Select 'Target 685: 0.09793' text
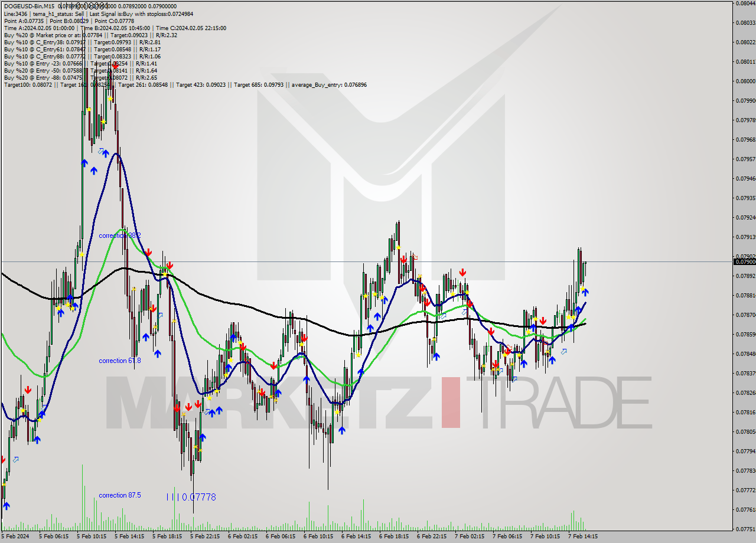The width and height of the screenshot is (756, 543). pyautogui.click(x=260, y=84)
